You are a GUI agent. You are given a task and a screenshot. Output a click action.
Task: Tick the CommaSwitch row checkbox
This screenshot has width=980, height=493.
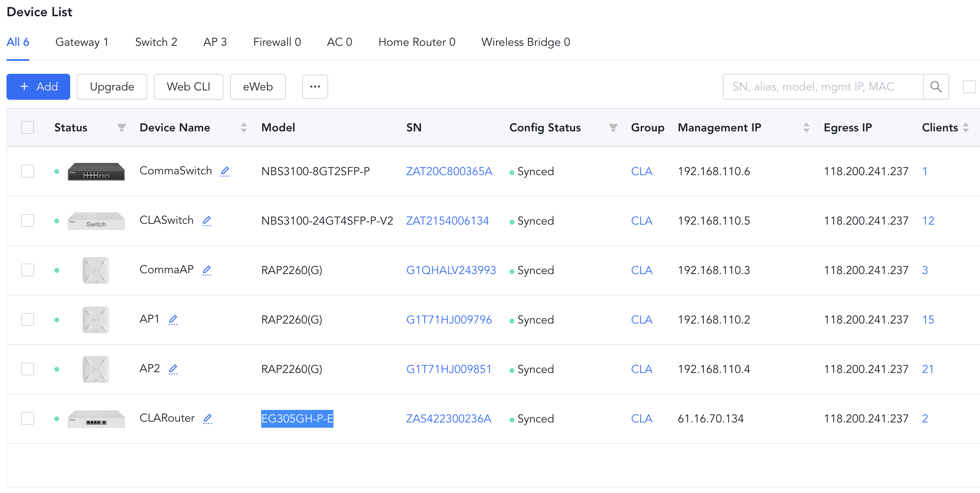pos(28,171)
